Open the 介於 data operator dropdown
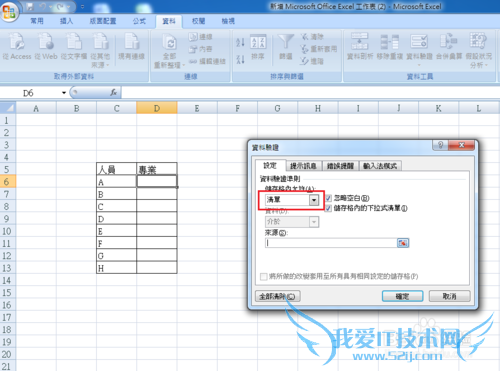 pyautogui.click(x=314, y=222)
